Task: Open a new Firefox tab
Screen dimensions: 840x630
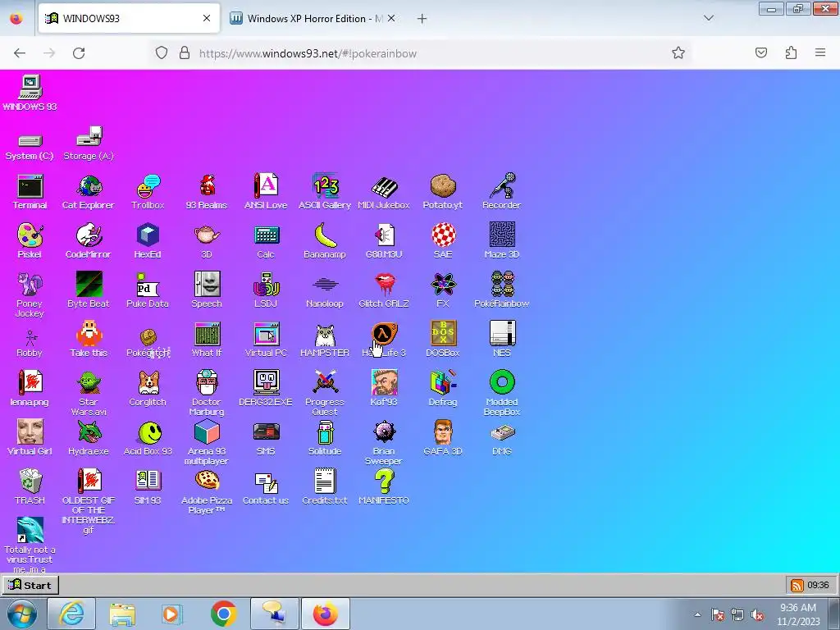Action: [422, 19]
